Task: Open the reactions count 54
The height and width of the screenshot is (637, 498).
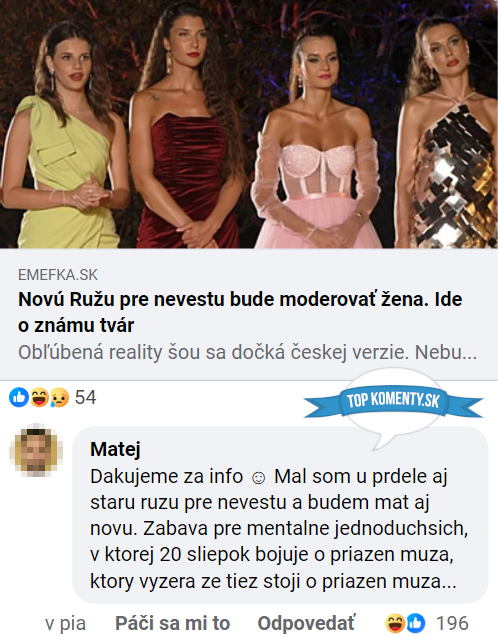Action: pyautogui.click(x=86, y=397)
